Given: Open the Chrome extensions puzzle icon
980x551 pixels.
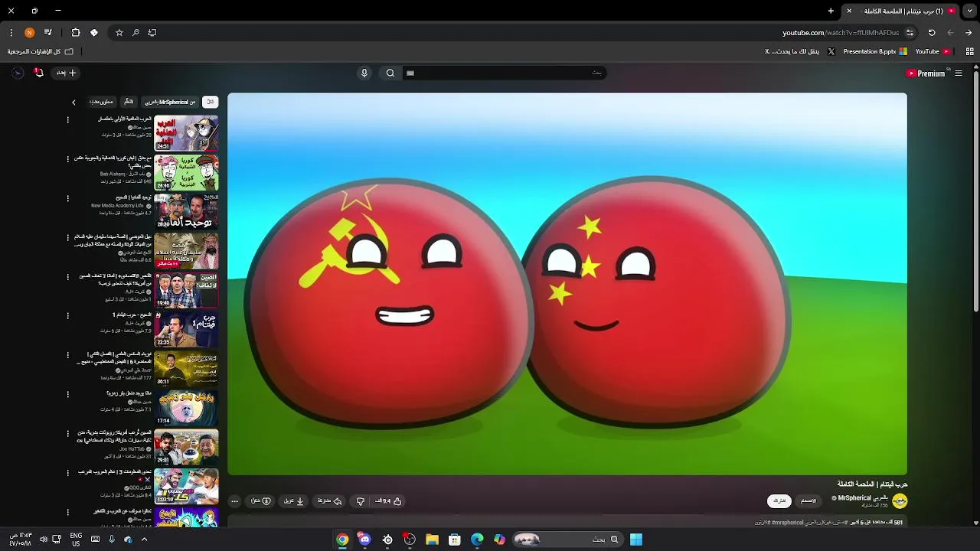Looking at the screenshot, I should coord(76,33).
